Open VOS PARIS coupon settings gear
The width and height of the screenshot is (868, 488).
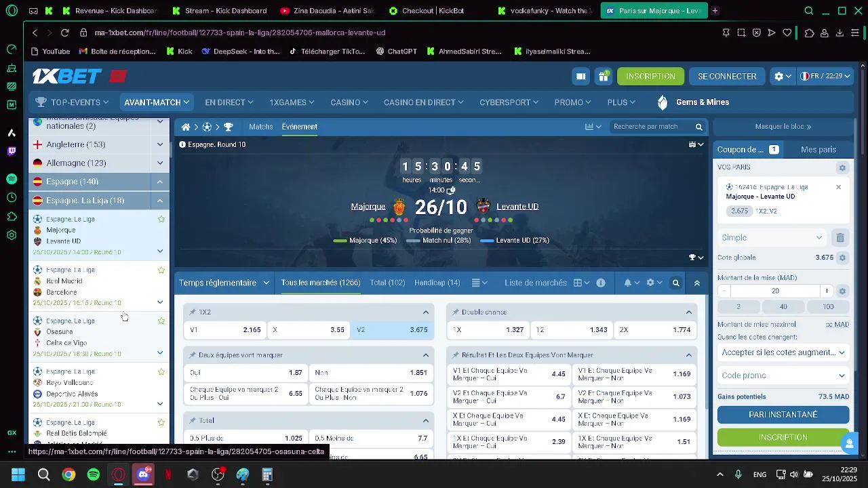point(842,167)
